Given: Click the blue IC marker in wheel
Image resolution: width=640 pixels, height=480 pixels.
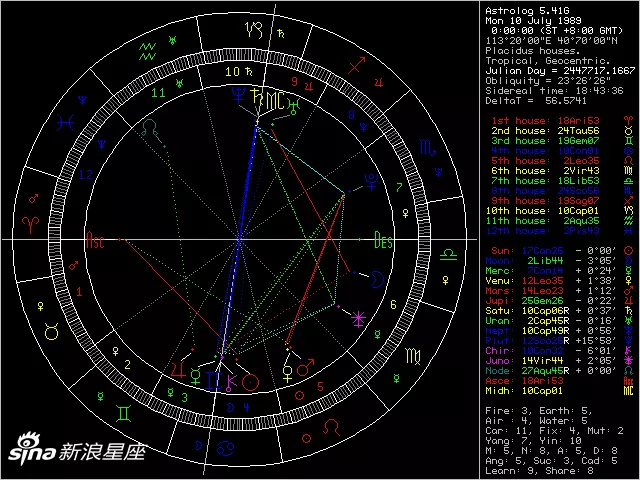Looking at the screenshot, I should [213, 382].
